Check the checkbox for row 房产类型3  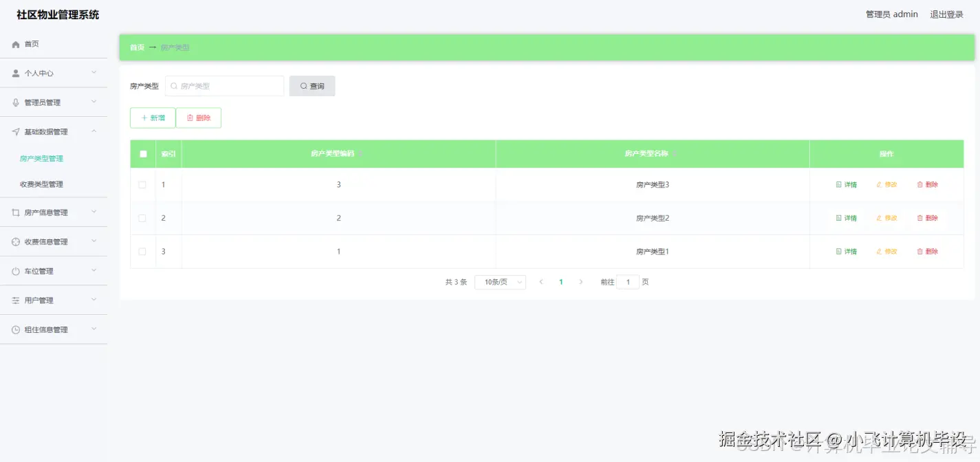(142, 184)
